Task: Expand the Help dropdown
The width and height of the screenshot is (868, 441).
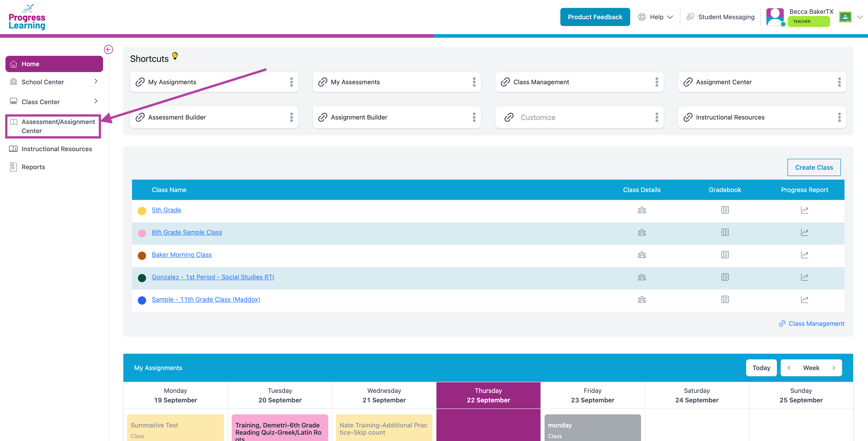Action: 655,17
